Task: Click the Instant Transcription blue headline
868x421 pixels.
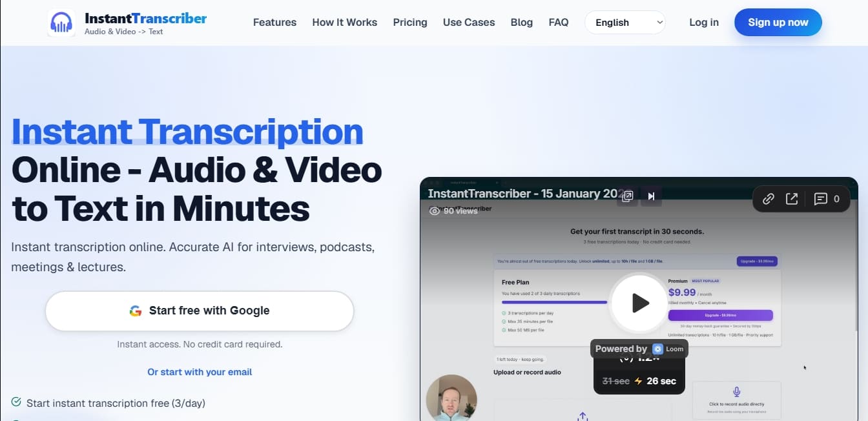Action: (187, 131)
